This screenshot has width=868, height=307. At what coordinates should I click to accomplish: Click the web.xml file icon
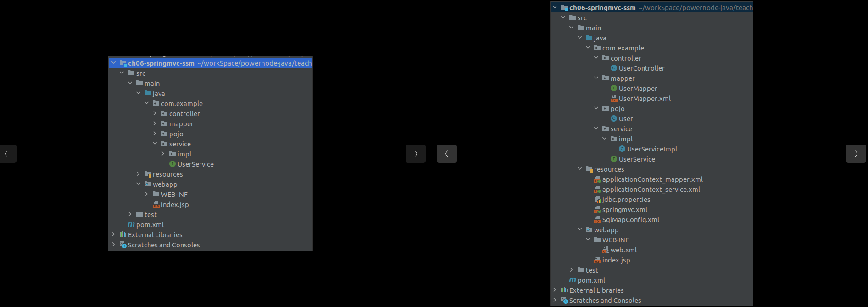[x=606, y=250]
